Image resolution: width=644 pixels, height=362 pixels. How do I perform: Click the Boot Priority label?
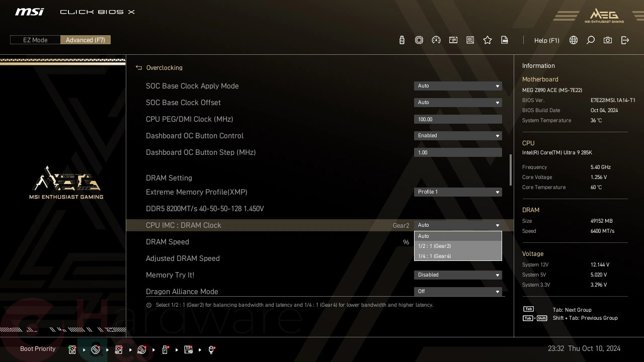38,349
